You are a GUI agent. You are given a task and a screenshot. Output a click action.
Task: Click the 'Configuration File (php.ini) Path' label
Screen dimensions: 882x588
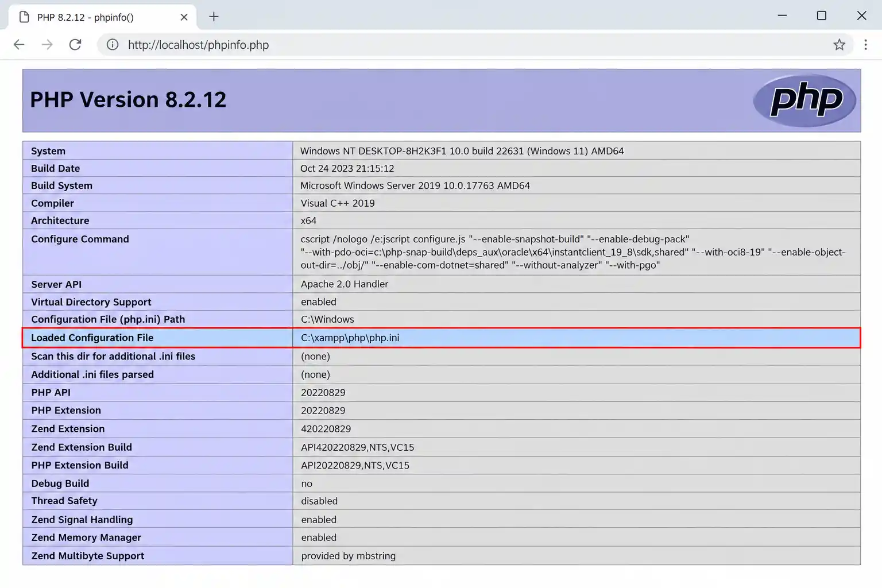tap(108, 319)
